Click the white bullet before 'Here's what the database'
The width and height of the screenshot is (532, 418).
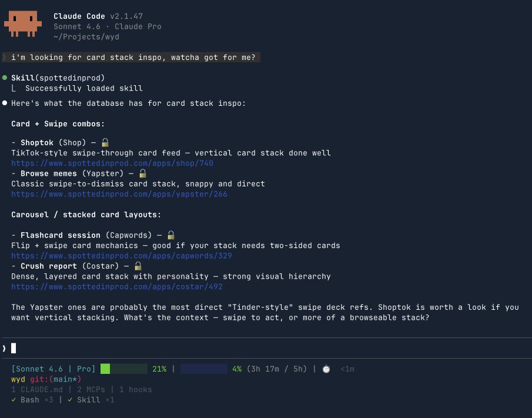click(5, 103)
